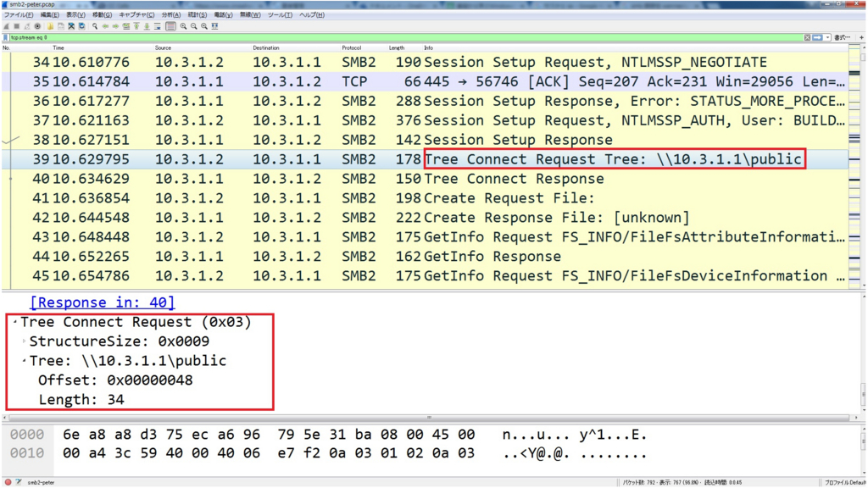Open expert information red circle icon
This screenshot has height=488, width=868.
pos(8,482)
